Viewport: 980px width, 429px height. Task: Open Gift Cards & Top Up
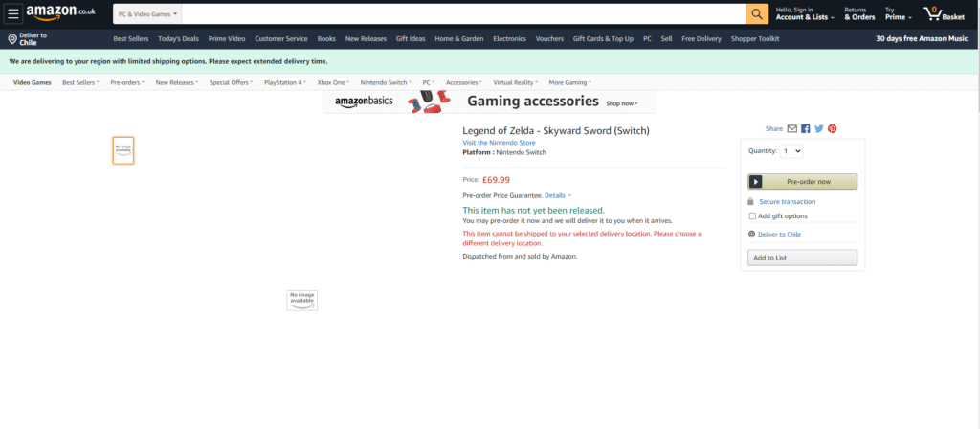tap(603, 38)
